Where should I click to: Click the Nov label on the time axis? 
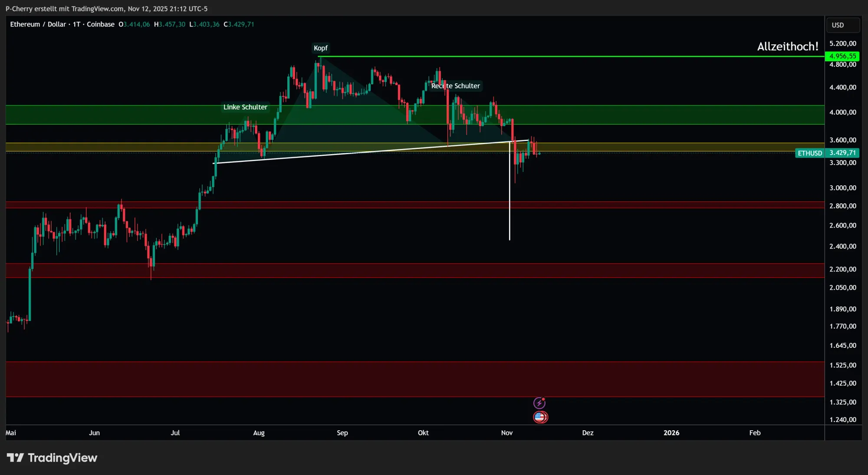click(x=507, y=433)
